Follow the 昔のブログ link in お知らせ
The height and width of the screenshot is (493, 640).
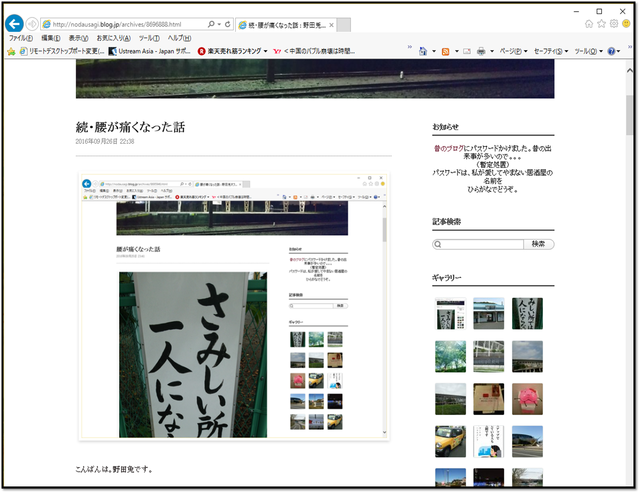tap(449, 148)
